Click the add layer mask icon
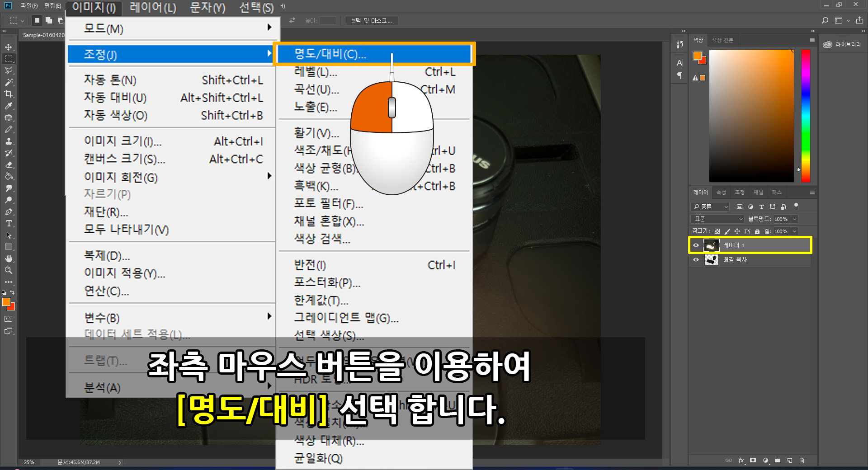This screenshot has width=868, height=470. tap(753, 461)
